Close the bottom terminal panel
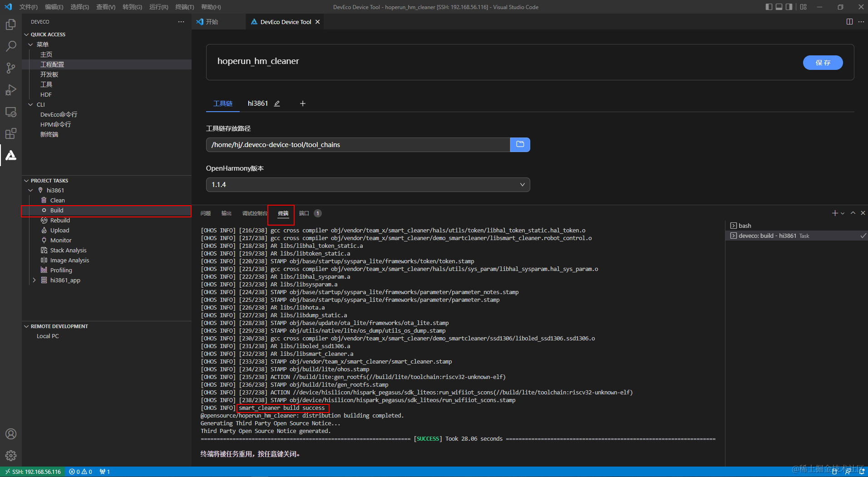This screenshot has height=477, width=868. click(x=863, y=213)
